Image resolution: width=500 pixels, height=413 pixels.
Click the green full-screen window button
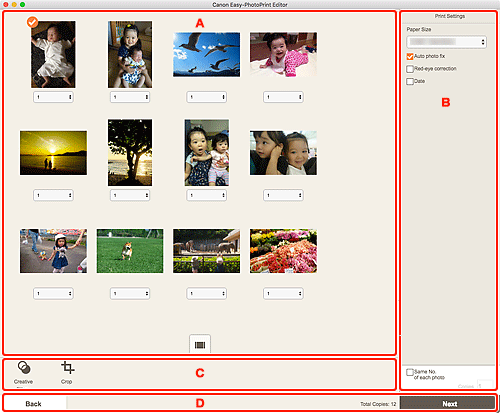(22, 5)
